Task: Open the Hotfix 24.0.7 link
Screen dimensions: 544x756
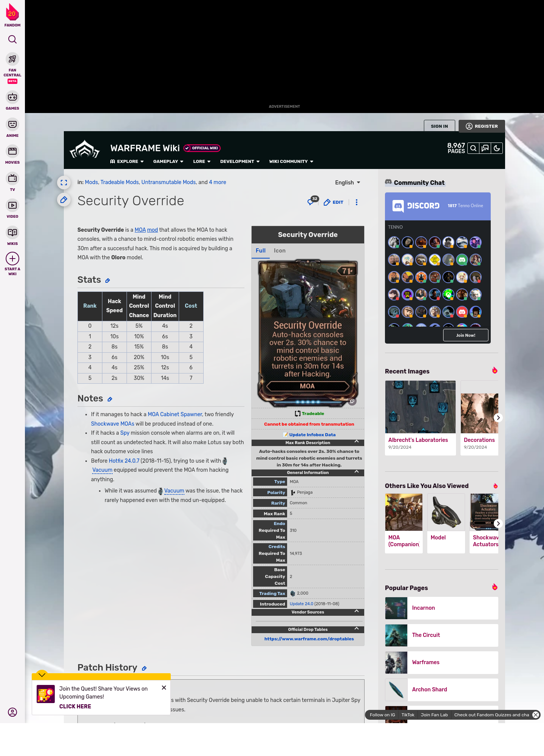Action: [x=124, y=461]
